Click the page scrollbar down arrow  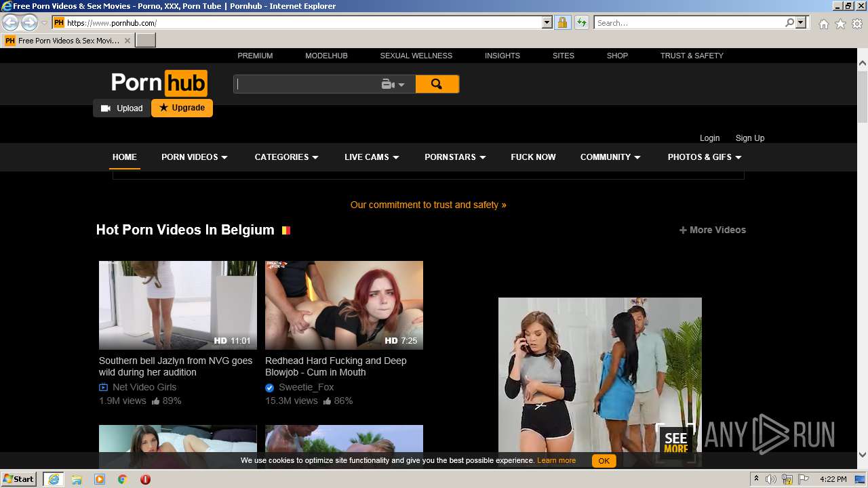863,455
